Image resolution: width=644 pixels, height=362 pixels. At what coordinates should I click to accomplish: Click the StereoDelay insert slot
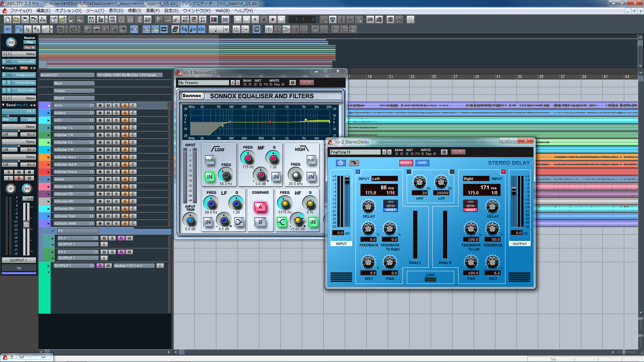pyautogui.click(x=23, y=83)
